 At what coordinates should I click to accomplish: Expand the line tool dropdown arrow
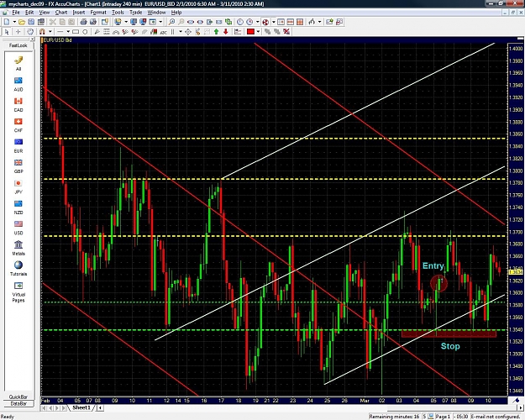click(68, 32)
